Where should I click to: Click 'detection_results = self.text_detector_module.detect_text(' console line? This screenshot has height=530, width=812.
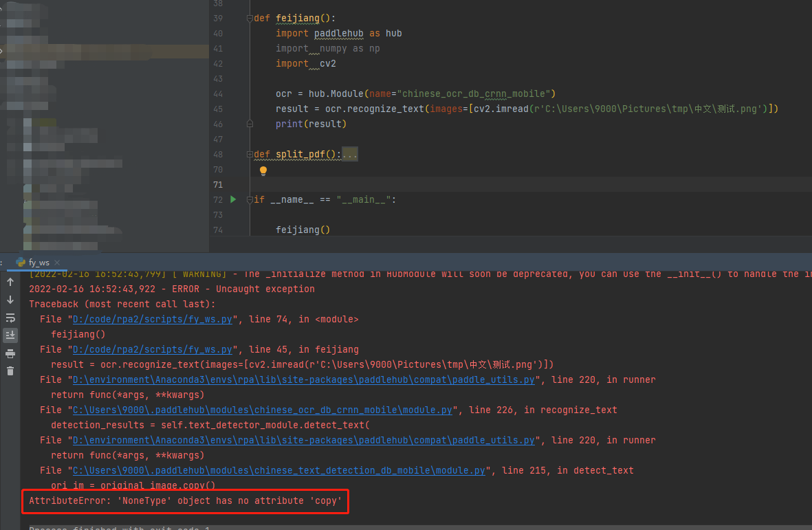(210, 425)
